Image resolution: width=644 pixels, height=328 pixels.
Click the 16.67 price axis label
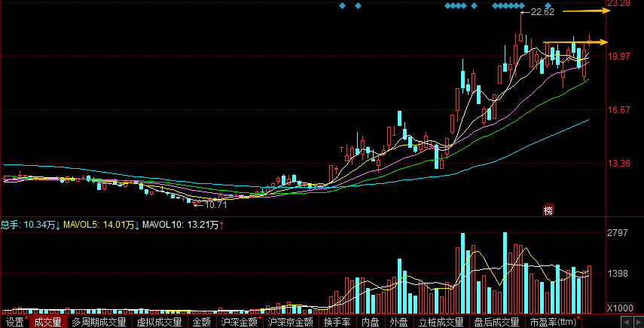(x=618, y=110)
